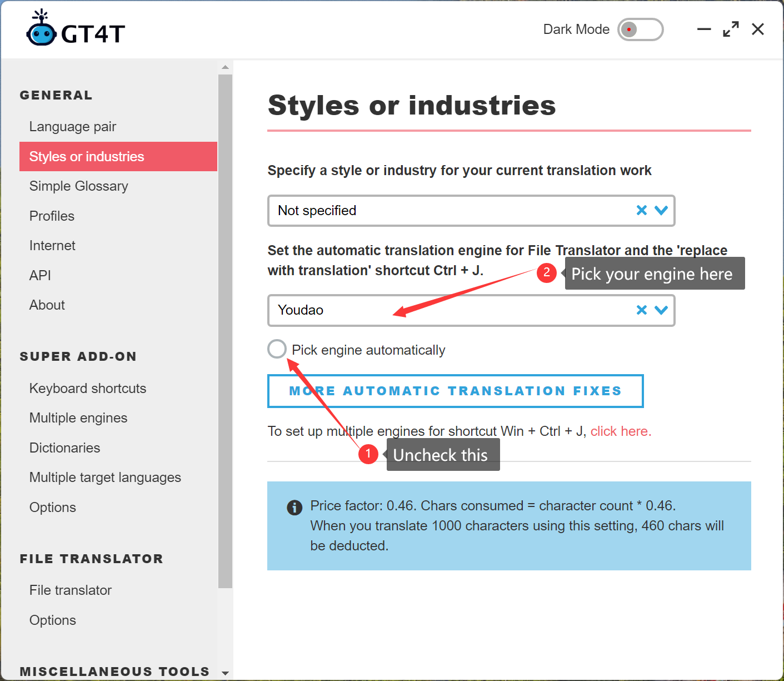Open Multiple engines in the sidebar
The image size is (784, 681).
tap(78, 418)
